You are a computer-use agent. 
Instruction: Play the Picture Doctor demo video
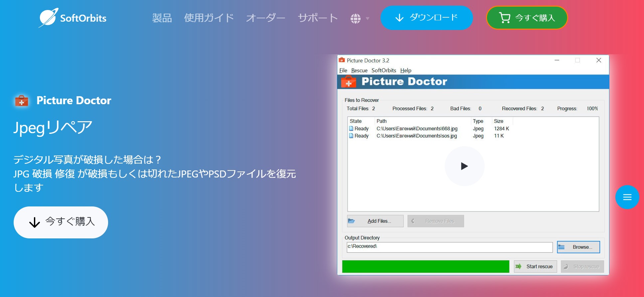(x=464, y=166)
